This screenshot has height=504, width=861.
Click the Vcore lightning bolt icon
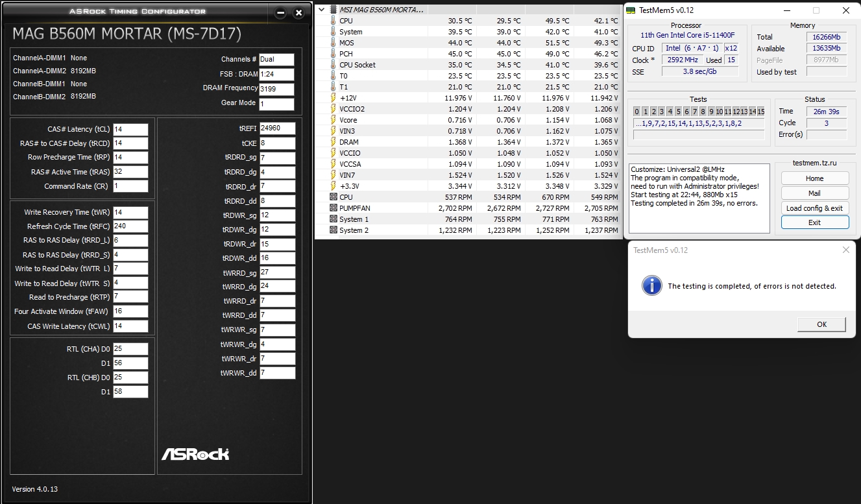[333, 120]
